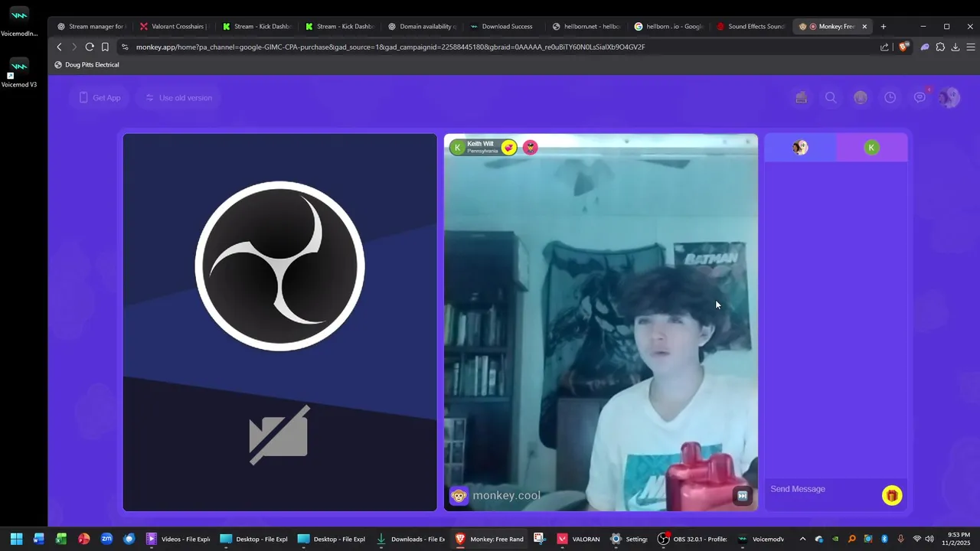Switch to Sound Effects Soundboard tab

point(752,26)
